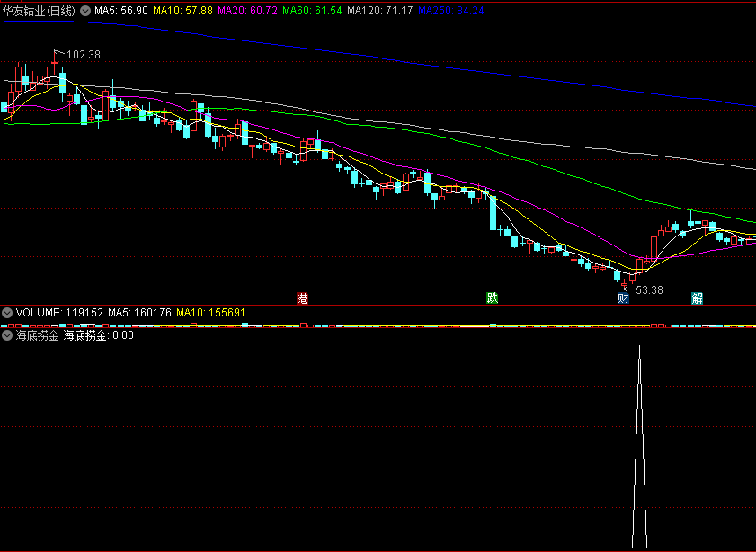
Task: Expand the 华友钴业 main chart indicator dropdown
Action: point(85,11)
